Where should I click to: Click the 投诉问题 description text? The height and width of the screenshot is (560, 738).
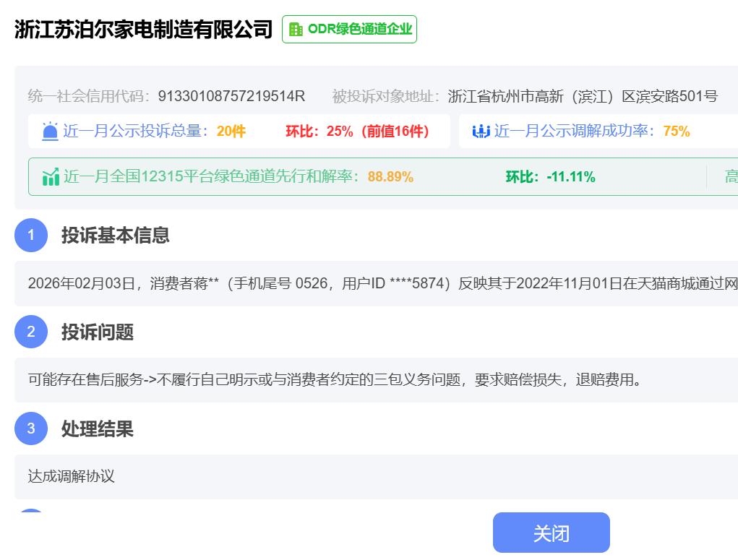tap(335, 380)
